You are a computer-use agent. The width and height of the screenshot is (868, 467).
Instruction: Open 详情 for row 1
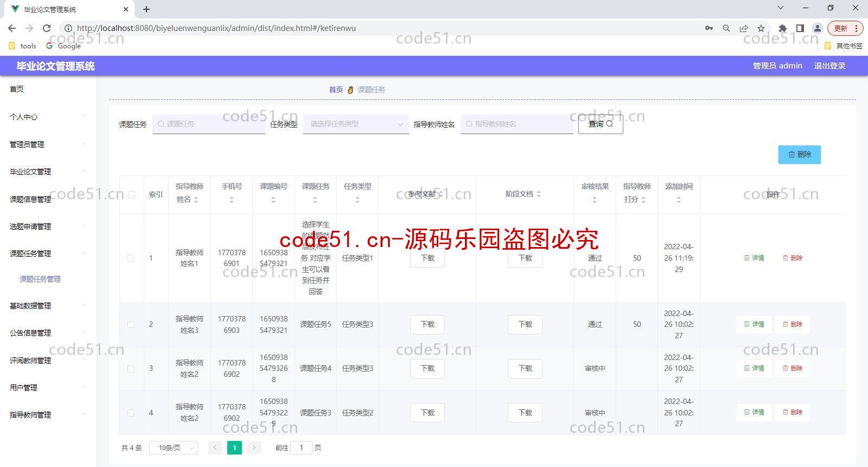click(754, 258)
